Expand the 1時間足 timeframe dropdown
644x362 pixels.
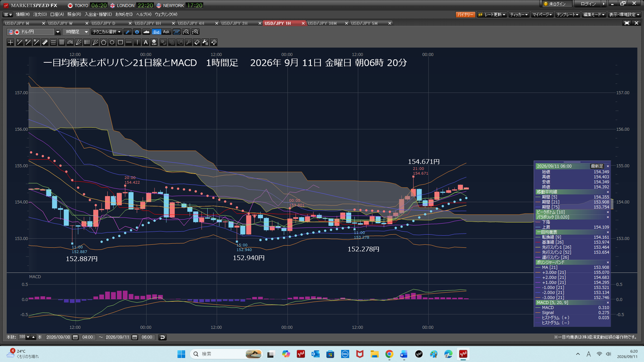pyautogui.click(x=76, y=32)
